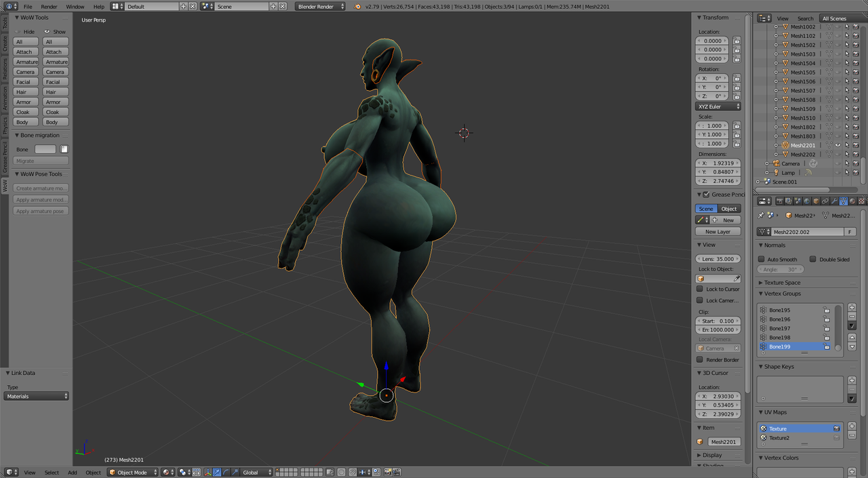Adjust the Lens 35.000 slider field
The height and width of the screenshot is (478, 868).
(x=718, y=259)
